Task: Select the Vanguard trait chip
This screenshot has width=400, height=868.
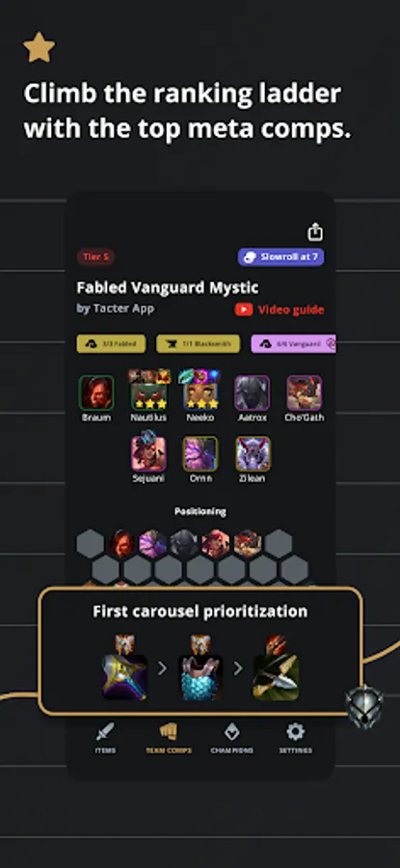Action: (x=293, y=343)
